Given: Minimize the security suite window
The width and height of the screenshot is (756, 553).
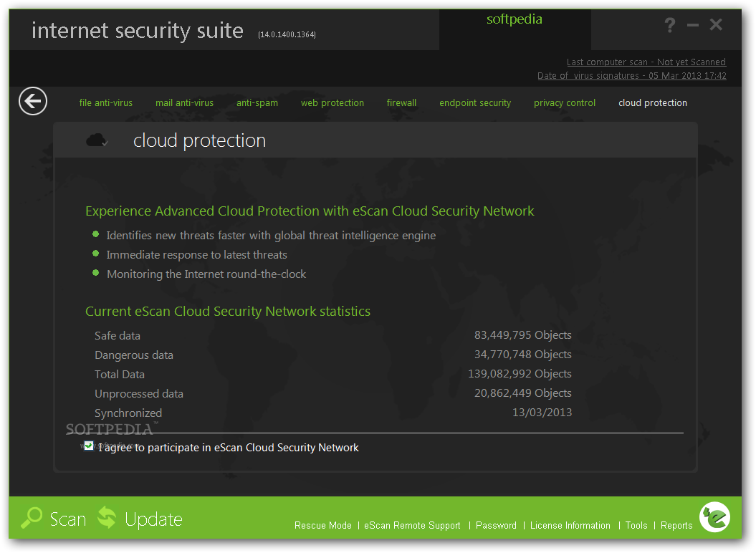Looking at the screenshot, I should pos(693,25).
